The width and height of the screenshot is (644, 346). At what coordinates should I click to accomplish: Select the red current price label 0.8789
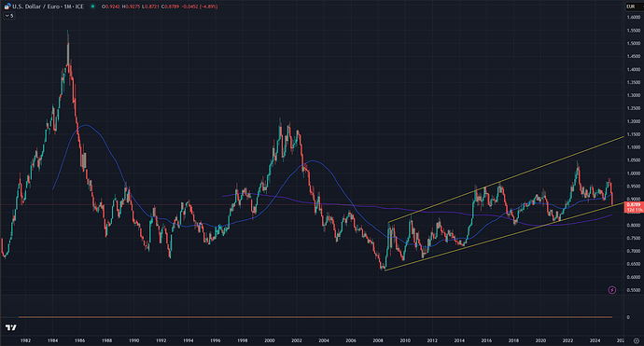[634, 207]
